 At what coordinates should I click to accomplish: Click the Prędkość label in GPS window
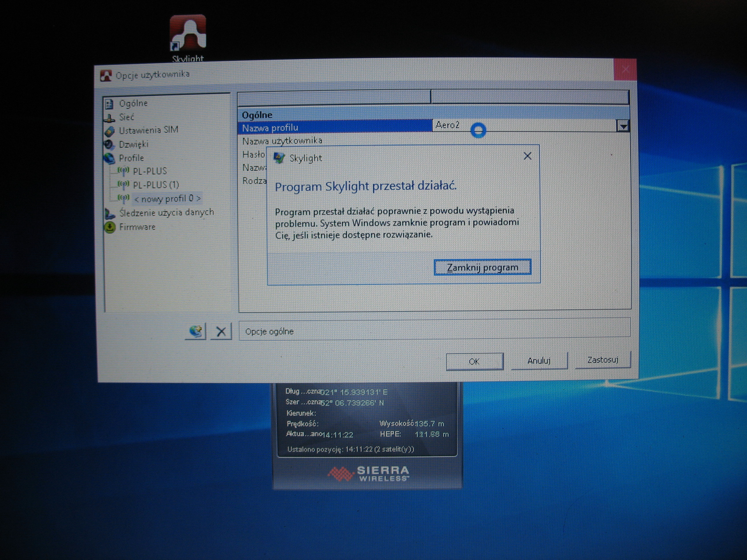(x=303, y=424)
